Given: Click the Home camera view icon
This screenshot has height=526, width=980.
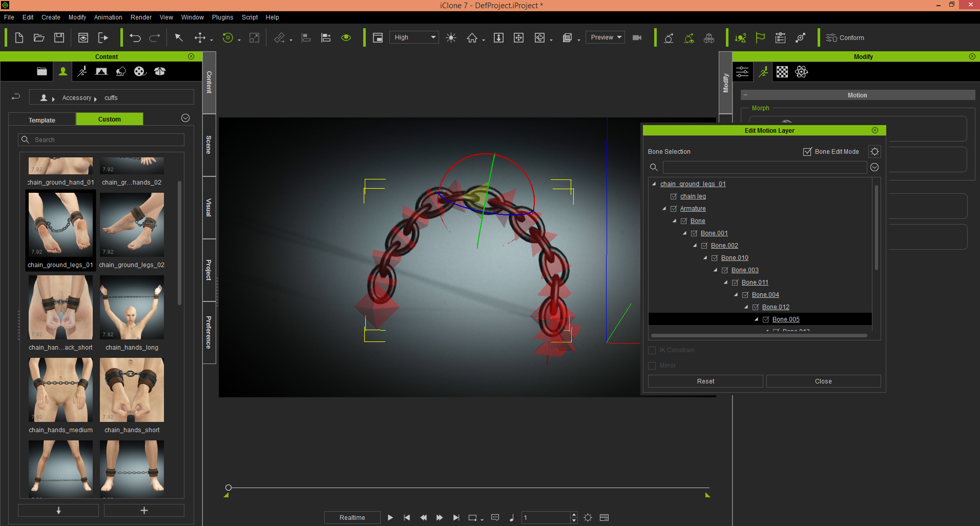Looking at the screenshot, I should point(472,37).
